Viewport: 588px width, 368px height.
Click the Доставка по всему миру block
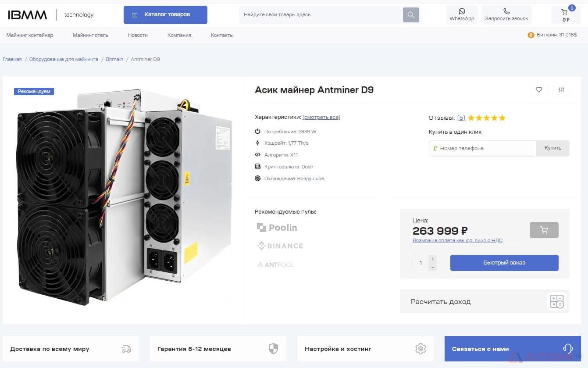71,349
